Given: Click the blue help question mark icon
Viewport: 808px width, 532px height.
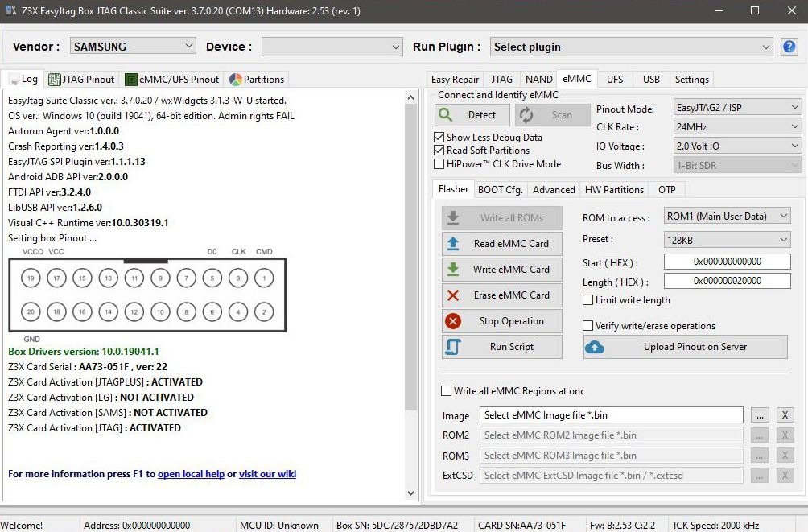Looking at the screenshot, I should (x=789, y=47).
